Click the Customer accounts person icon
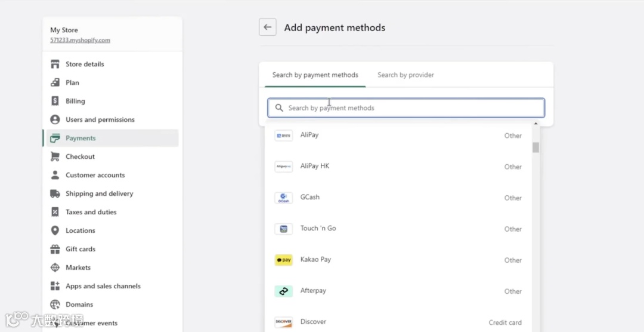 (55, 176)
